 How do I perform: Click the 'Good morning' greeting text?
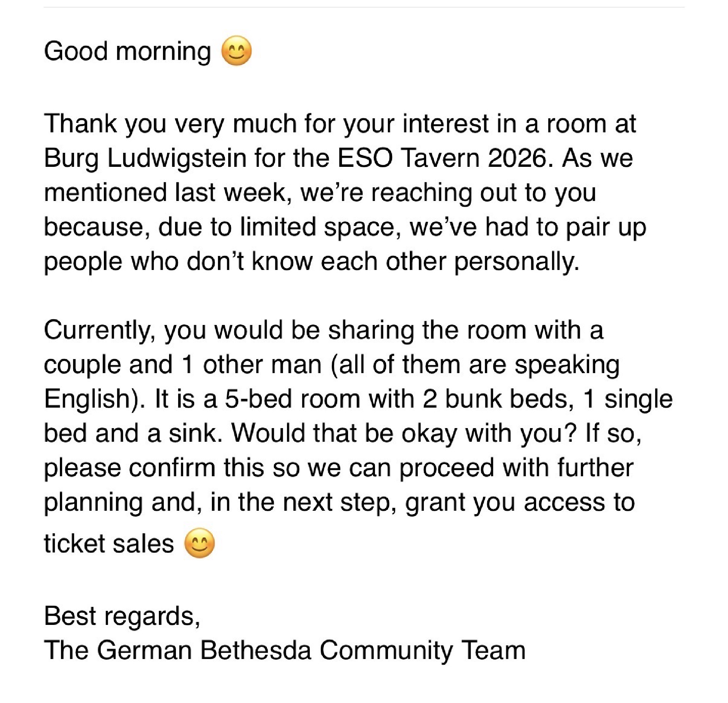(x=127, y=51)
